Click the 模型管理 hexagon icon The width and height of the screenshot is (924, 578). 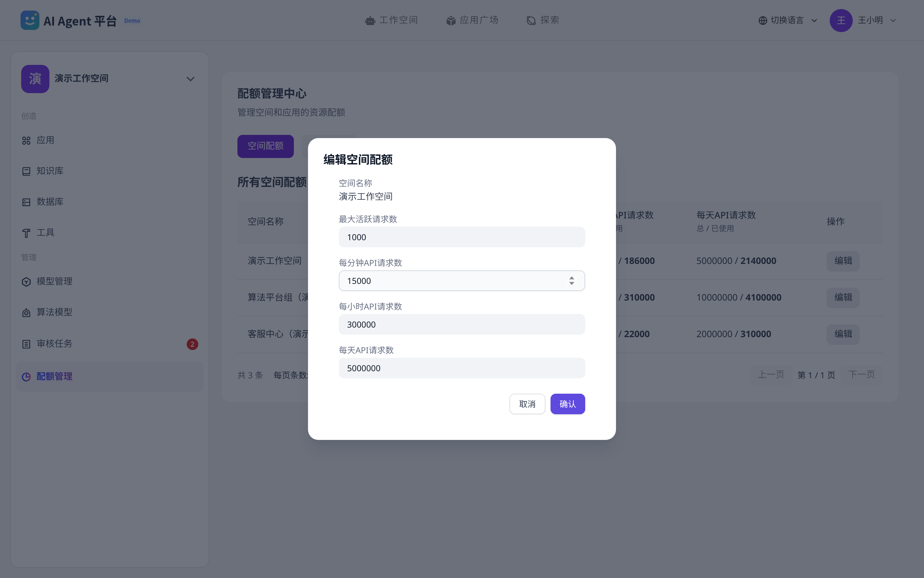pyautogui.click(x=26, y=282)
